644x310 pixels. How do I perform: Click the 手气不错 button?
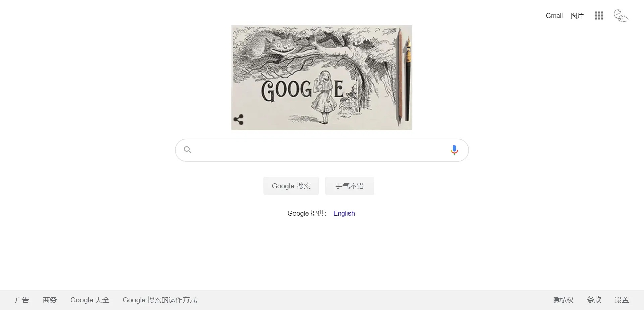tap(350, 186)
